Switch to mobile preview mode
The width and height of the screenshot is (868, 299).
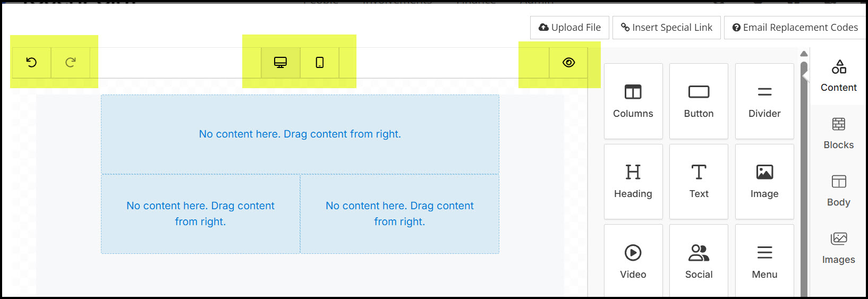coord(319,63)
